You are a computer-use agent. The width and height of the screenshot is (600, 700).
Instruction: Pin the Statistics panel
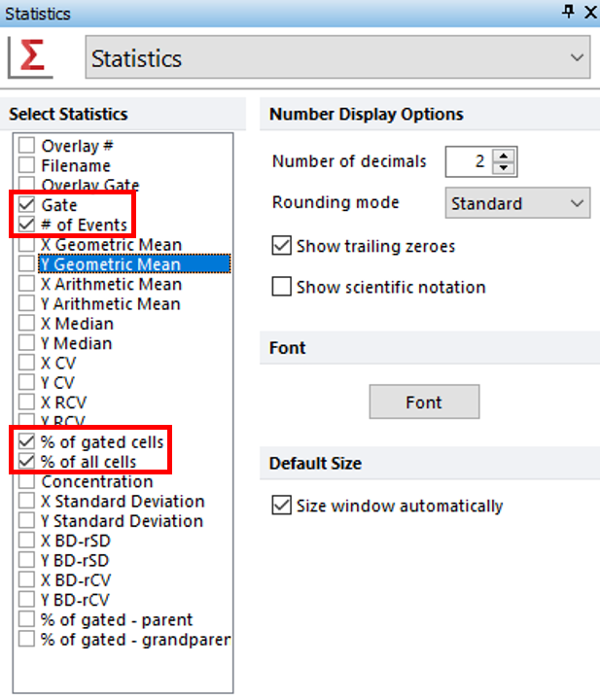[x=568, y=11]
